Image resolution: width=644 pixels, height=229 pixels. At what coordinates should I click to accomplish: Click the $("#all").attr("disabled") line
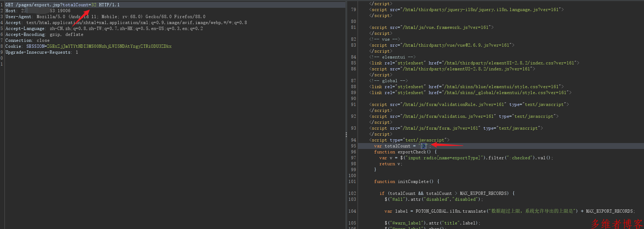click(x=434, y=199)
